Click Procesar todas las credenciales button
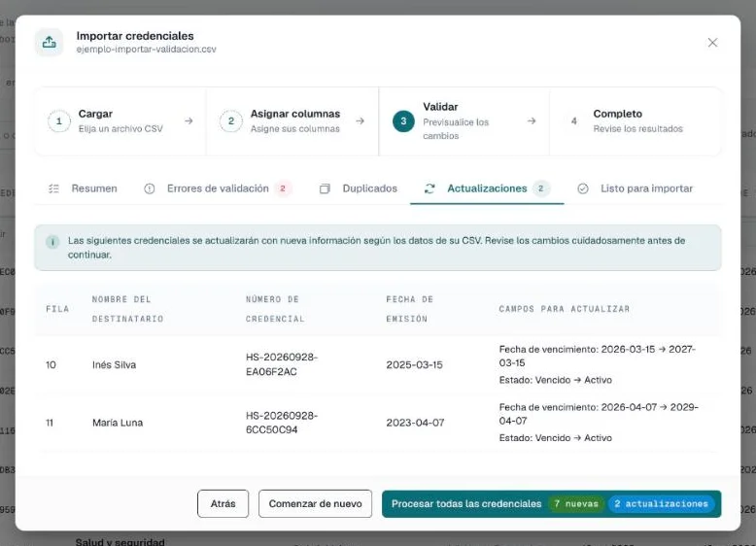The width and height of the screenshot is (756, 546). click(552, 503)
